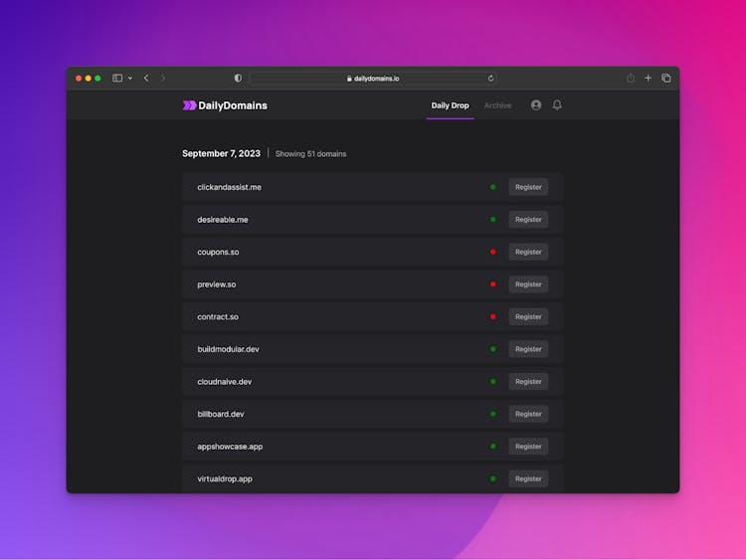Click Register for buildmodular.dev

(x=528, y=349)
